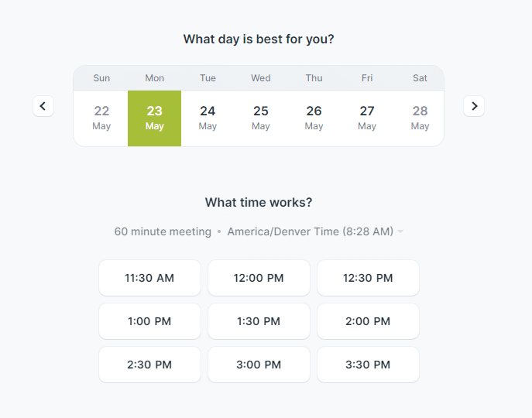Pick Tuesday 24 May
Screen dimensions: 532x418
[208, 118]
